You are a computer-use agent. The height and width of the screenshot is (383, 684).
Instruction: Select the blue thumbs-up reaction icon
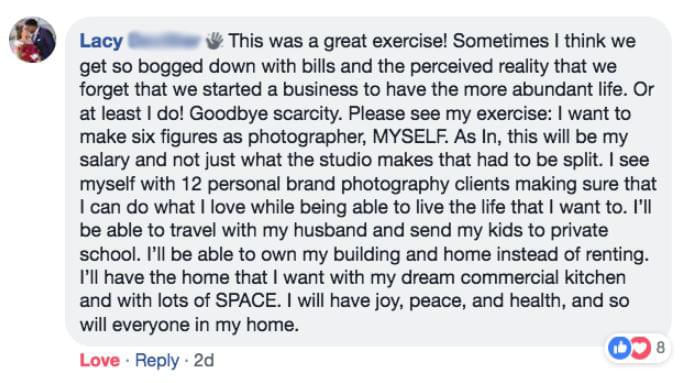point(619,348)
